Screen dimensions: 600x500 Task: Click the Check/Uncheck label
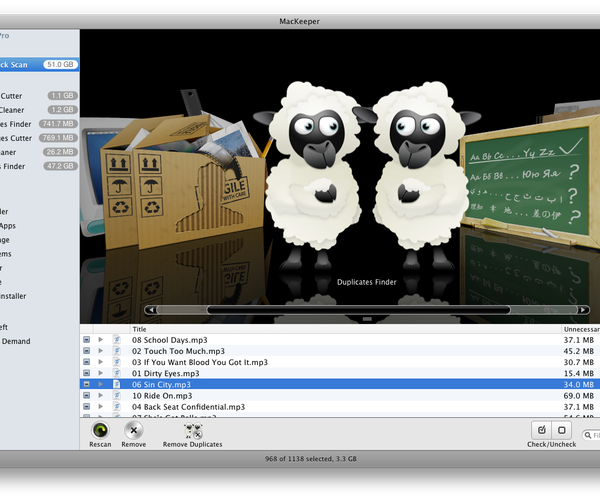551,444
